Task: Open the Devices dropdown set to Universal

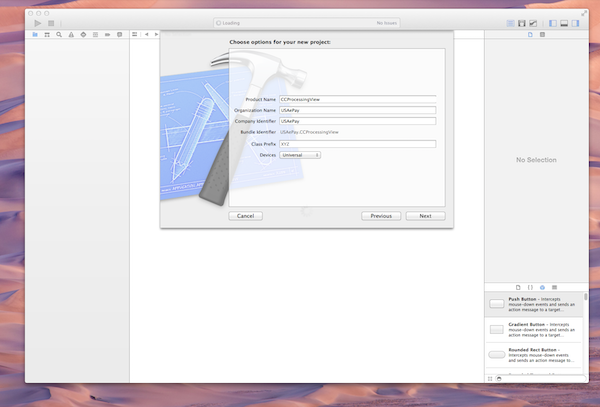Action: pyautogui.click(x=300, y=155)
